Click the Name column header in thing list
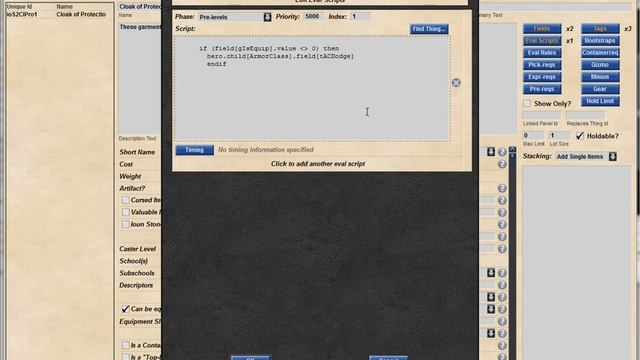Viewport: 640px width, 360px height. click(x=64, y=7)
